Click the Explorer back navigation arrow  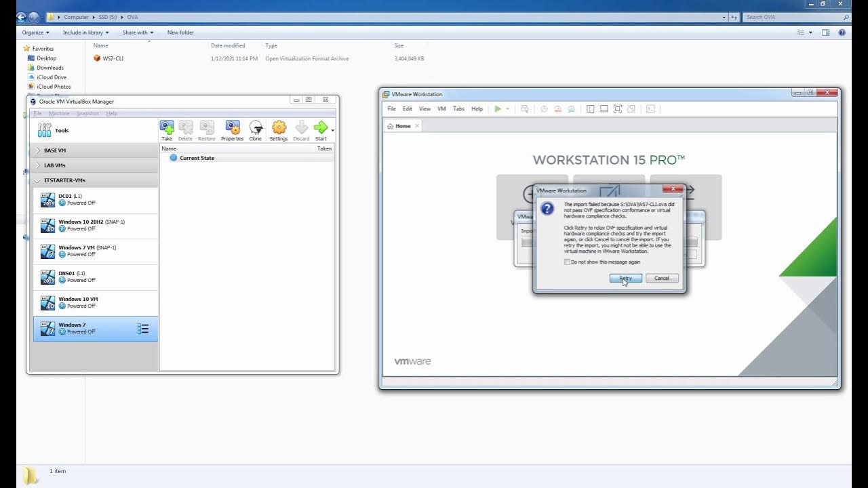[x=21, y=17]
